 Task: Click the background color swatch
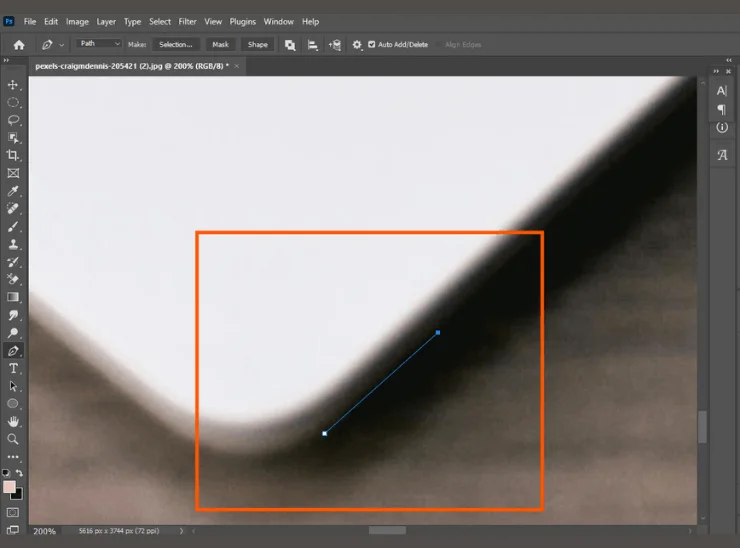[18, 495]
